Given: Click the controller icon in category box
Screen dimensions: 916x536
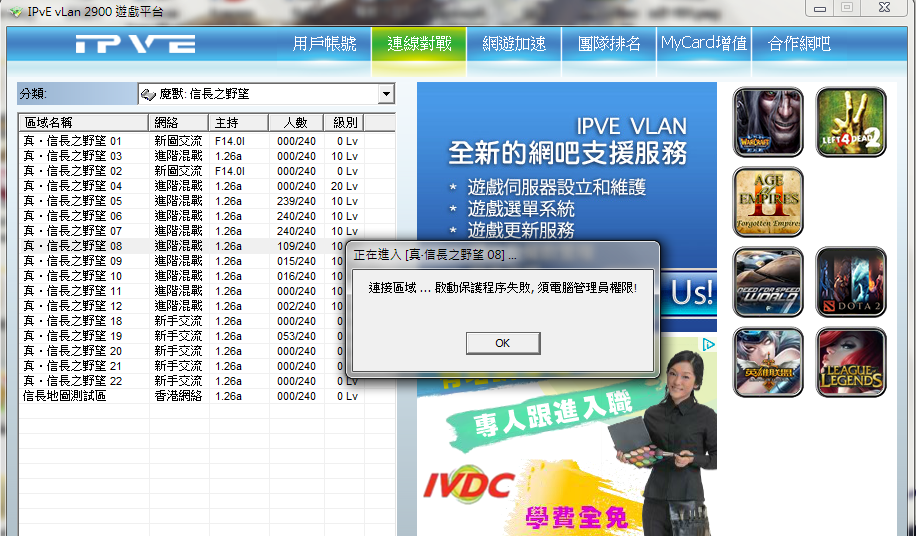Looking at the screenshot, I should click(148, 94).
